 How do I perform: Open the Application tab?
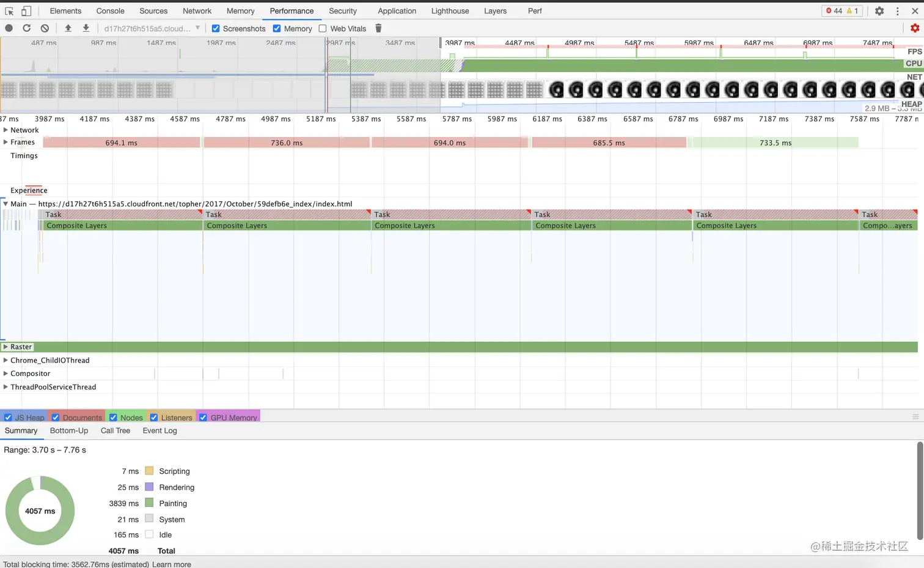point(397,11)
